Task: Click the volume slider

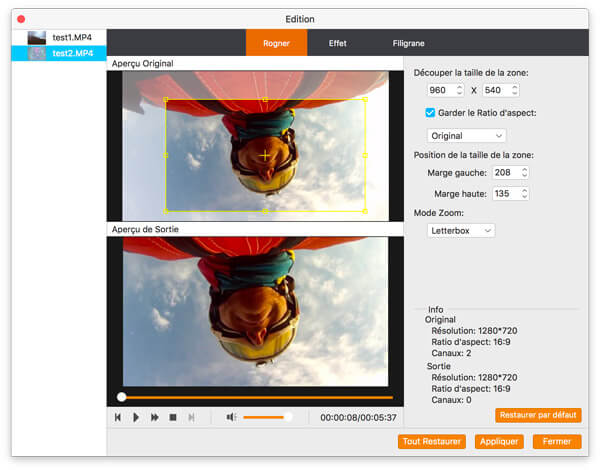Action: coord(266,417)
